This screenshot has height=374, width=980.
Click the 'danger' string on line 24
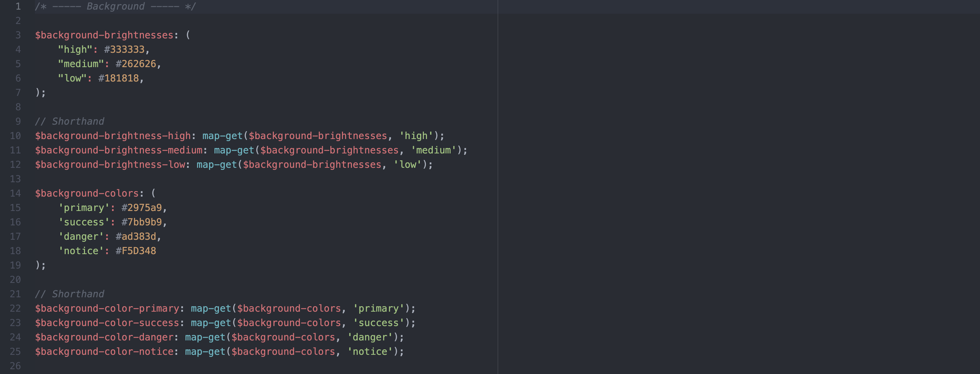(x=370, y=337)
